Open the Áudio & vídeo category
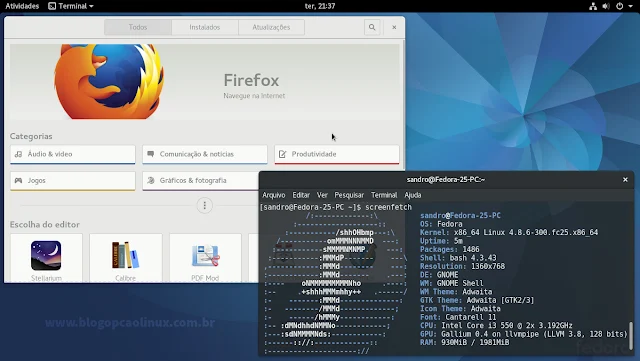 (x=73, y=154)
